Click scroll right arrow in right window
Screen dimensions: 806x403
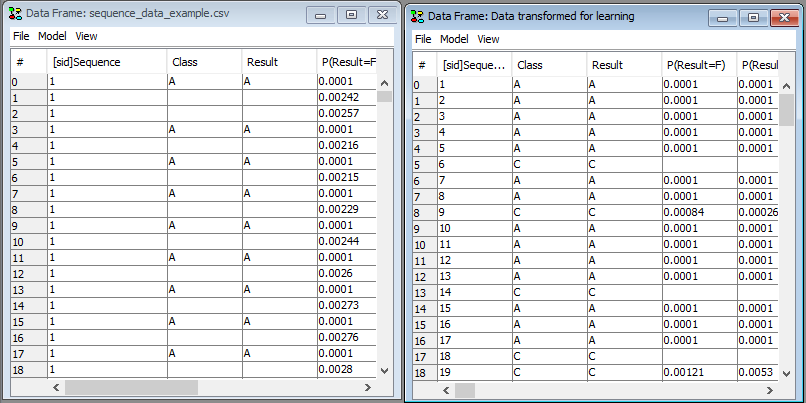point(770,390)
